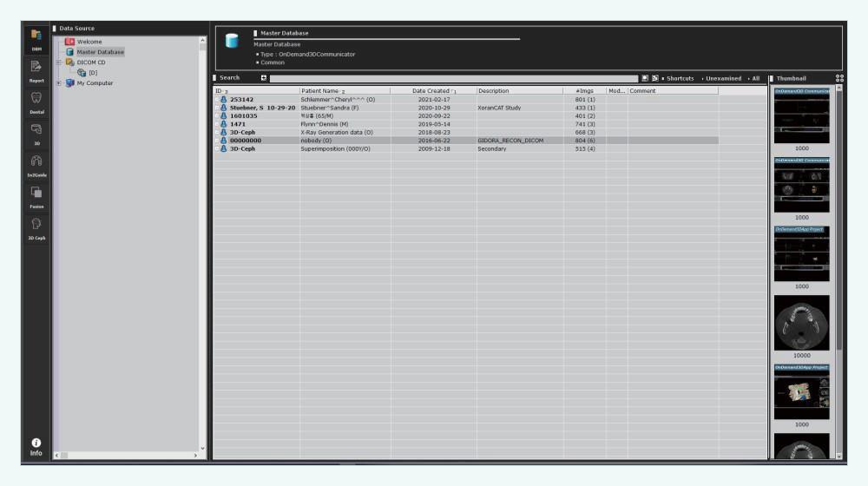Viewport: 868px width, 486px height.
Task: Open the 3D Ceph module
Action: [x=36, y=228]
